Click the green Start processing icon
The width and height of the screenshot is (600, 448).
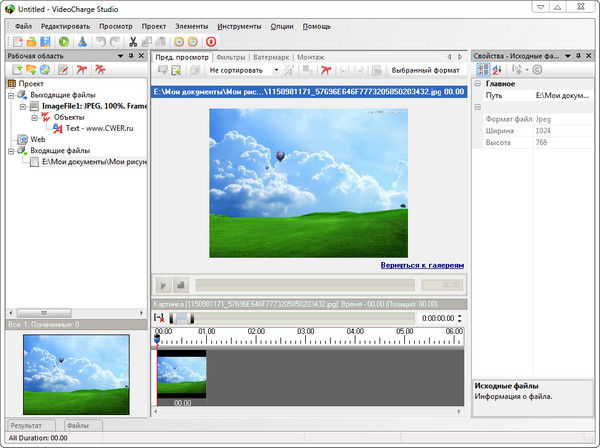click(64, 42)
